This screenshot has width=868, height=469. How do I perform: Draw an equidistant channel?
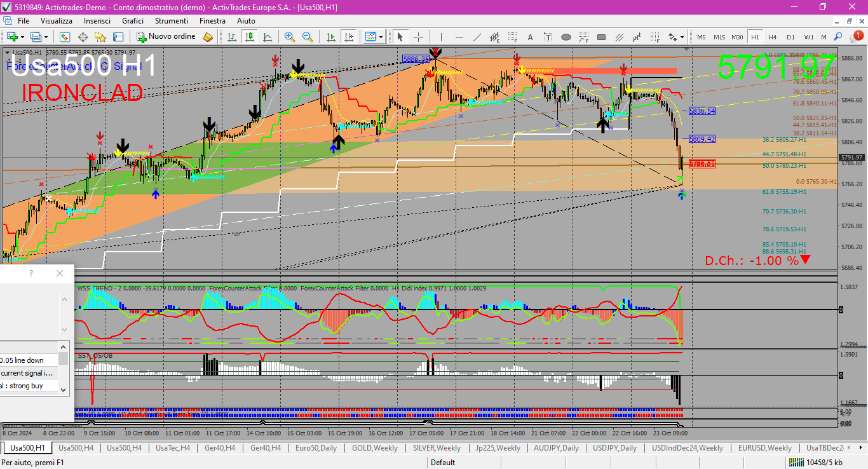point(495,37)
